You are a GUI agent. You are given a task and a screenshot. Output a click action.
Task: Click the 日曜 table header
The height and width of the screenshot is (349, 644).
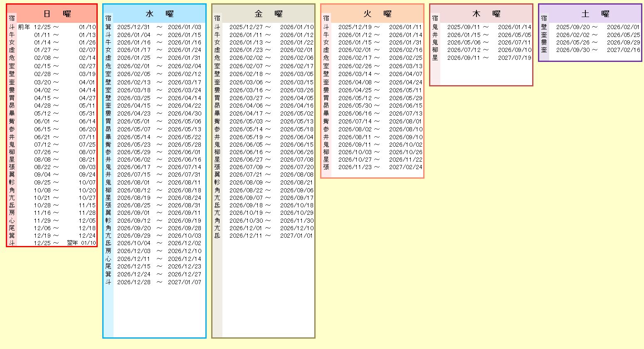click(57, 14)
